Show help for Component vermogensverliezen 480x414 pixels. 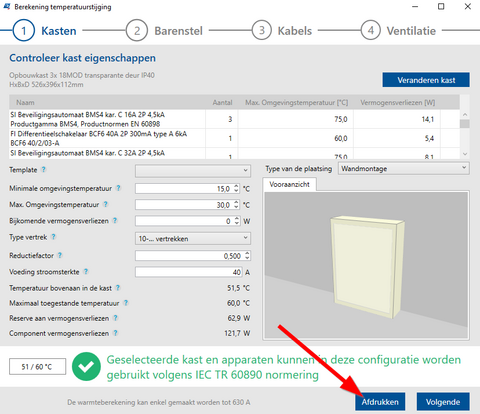click(115, 333)
